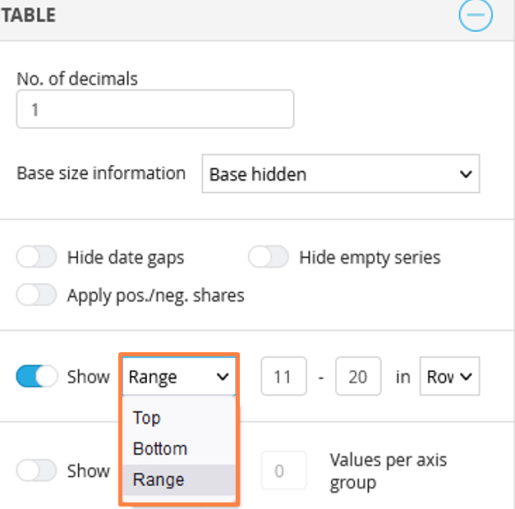Open the Base size information dropdown
Viewport: 515px width, 509px height.
pos(341,174)
